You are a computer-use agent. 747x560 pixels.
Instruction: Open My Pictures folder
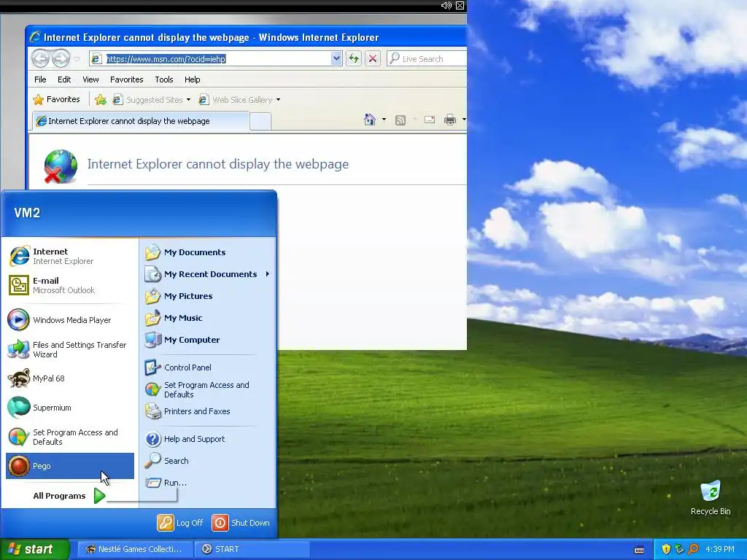208,296
